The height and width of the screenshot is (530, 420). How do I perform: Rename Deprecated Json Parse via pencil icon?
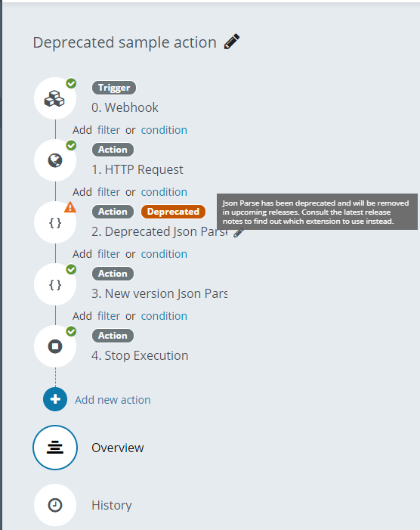coord(239,232)
